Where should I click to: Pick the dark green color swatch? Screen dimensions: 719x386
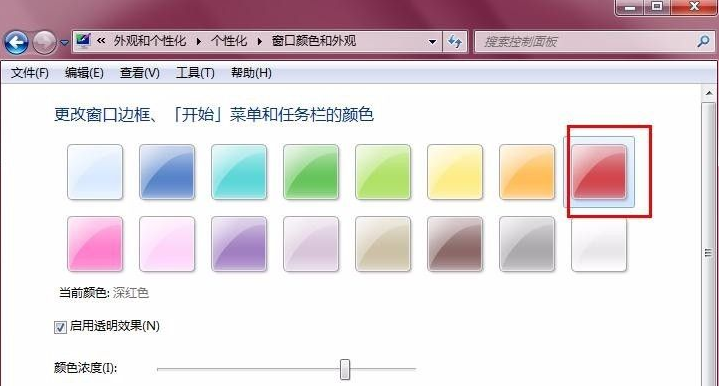(x=311, y=172)
